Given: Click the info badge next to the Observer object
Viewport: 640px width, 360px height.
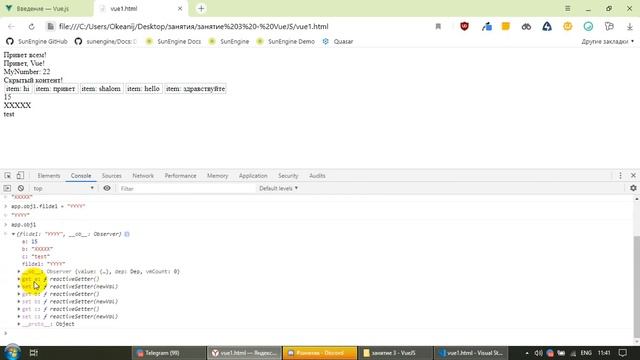Looking at the screenshot, I should click(127, 234).
